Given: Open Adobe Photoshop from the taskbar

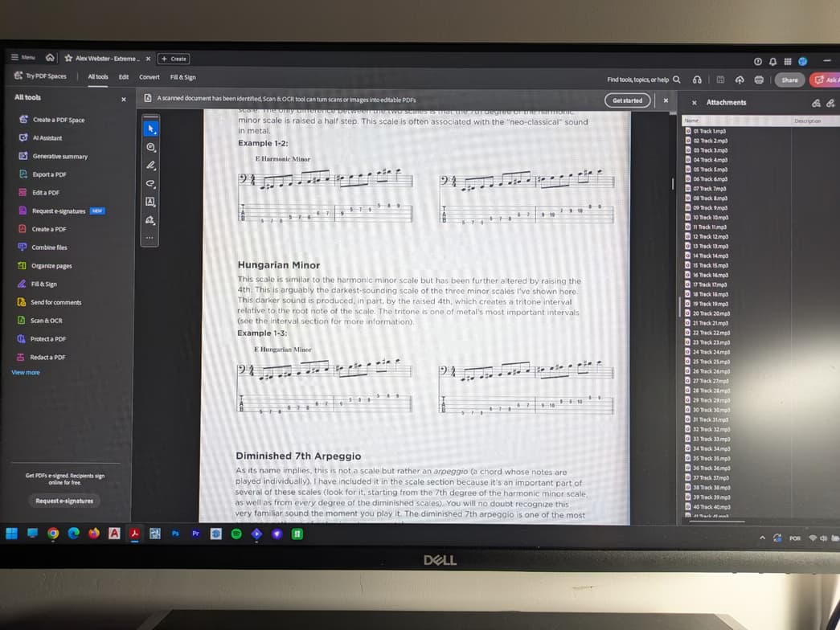Looking at the screenshot, I should point(175,533).
